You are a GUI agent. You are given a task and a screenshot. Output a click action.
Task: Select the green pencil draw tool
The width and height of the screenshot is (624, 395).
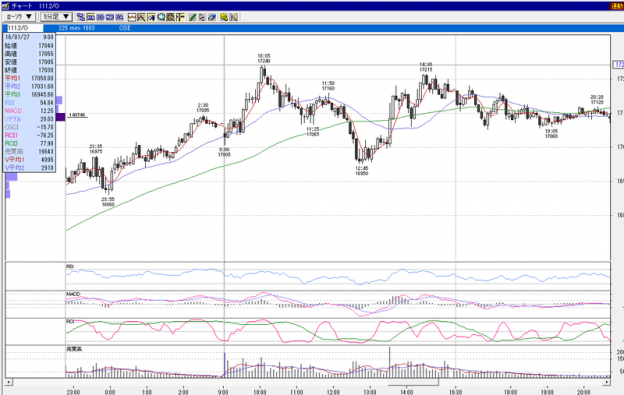[x=192, y=17]
